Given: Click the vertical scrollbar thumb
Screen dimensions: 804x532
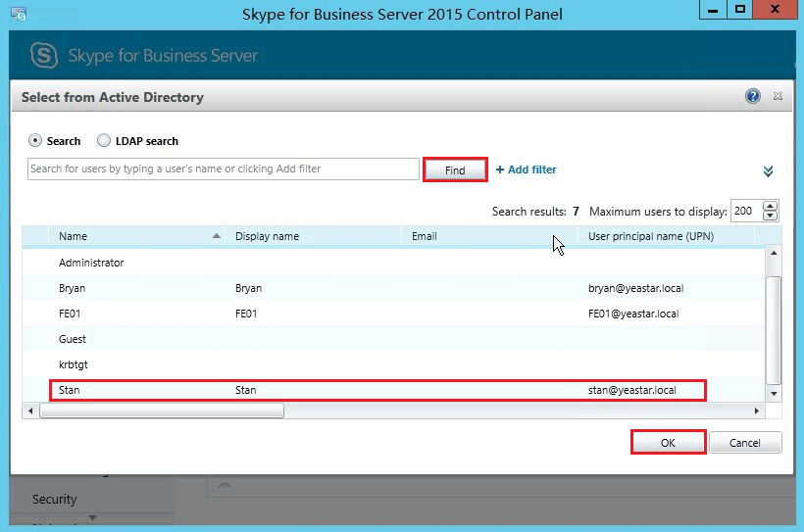Looking at the screenshot, I should (x=774, y=330).
